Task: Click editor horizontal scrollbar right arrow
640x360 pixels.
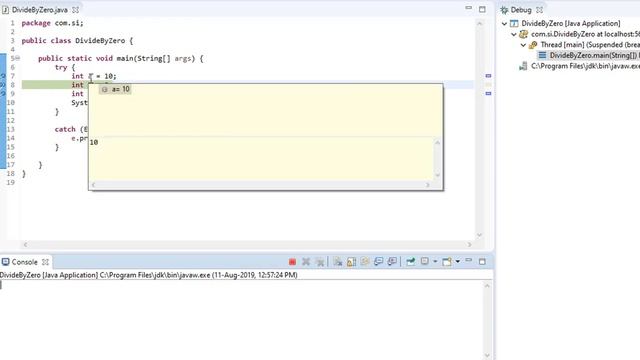Action: click(469, 244)
